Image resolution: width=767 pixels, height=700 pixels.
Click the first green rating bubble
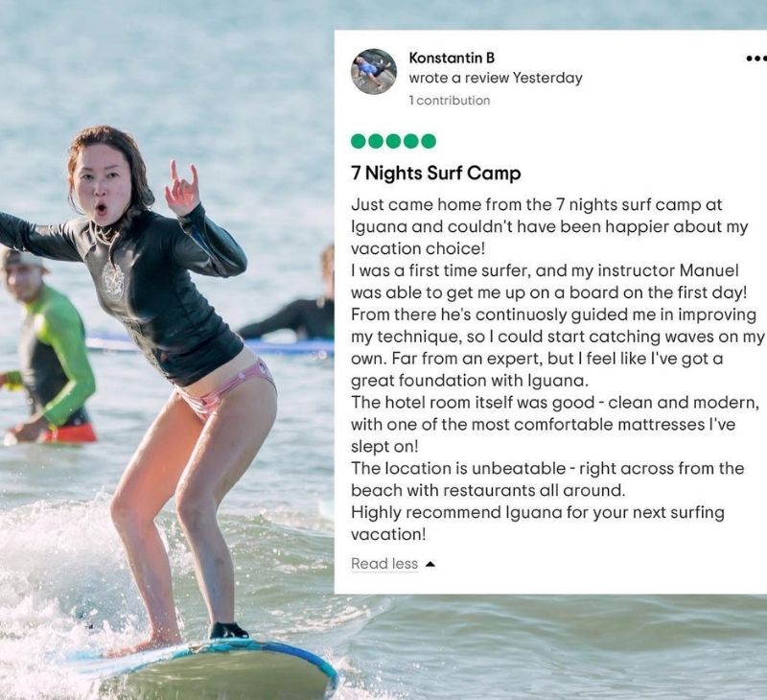[359, 141]
